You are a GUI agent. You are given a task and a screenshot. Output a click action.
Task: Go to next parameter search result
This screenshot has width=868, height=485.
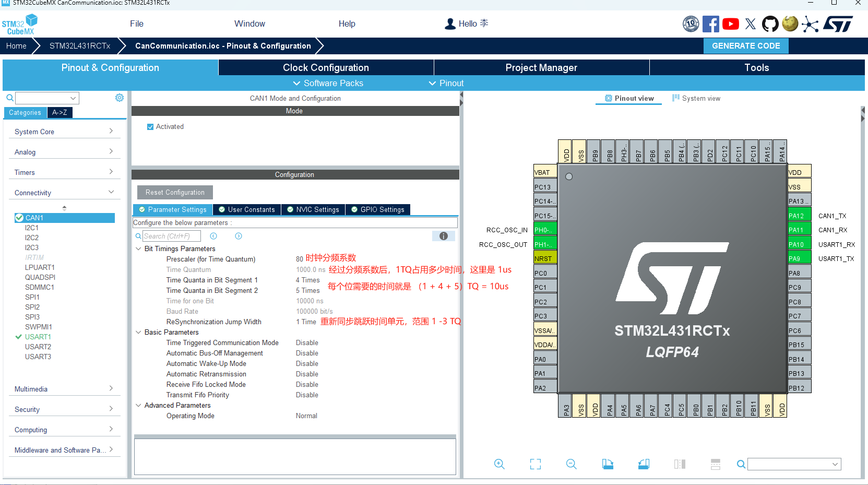239,236
